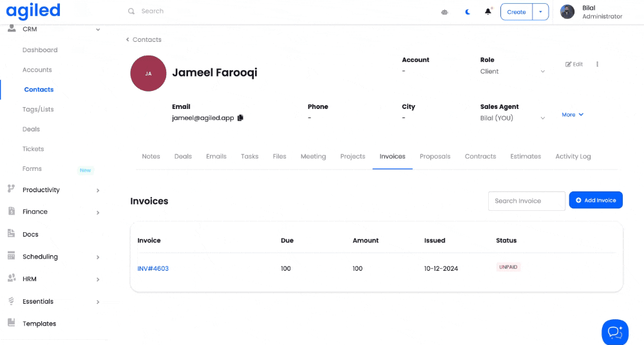The image size is (644, 345).
Task: Click the Finance sidebar icon
Action: click(x=12, y=212)
